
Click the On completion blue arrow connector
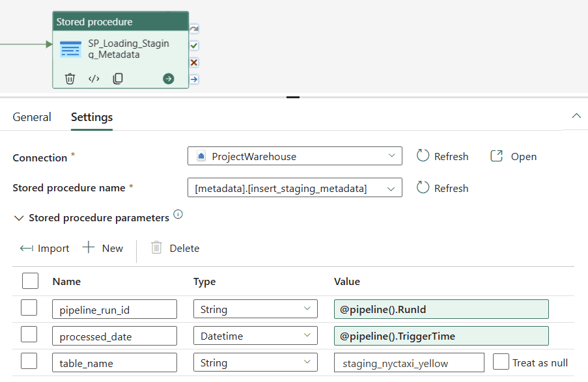(x=194, y=79)
